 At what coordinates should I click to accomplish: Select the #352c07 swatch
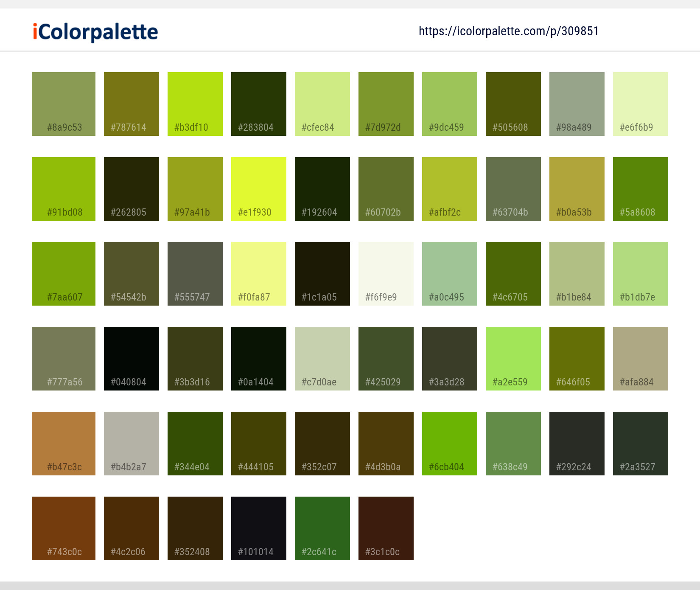coord(322,444)
